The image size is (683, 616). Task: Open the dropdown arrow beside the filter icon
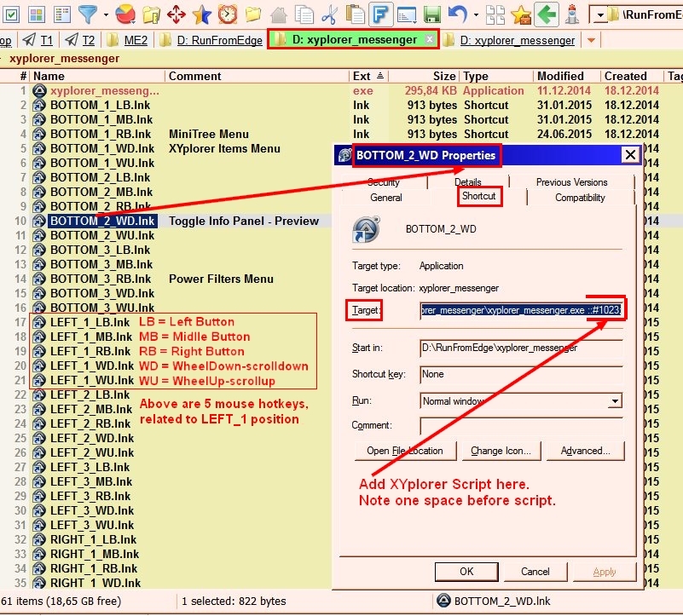[x=106, y=14]
